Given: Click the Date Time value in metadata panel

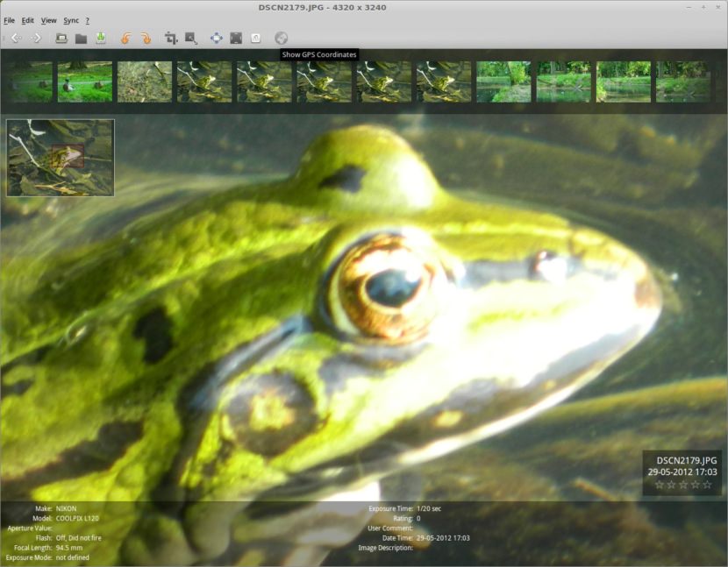Looking at the screenshot, I should point(443,538).
